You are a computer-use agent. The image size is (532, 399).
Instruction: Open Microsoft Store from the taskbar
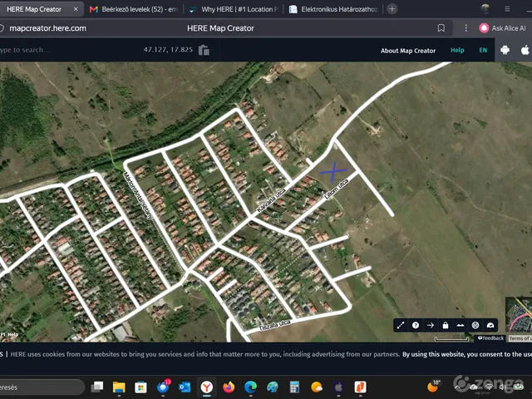point(140,387)
